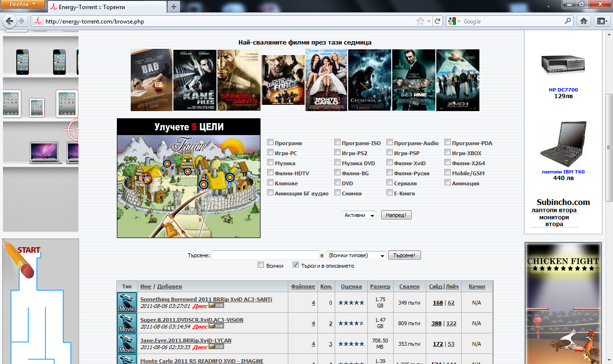
Task: Enable the Филми-XviD category checkbox
Action: [x=390, y=162]
